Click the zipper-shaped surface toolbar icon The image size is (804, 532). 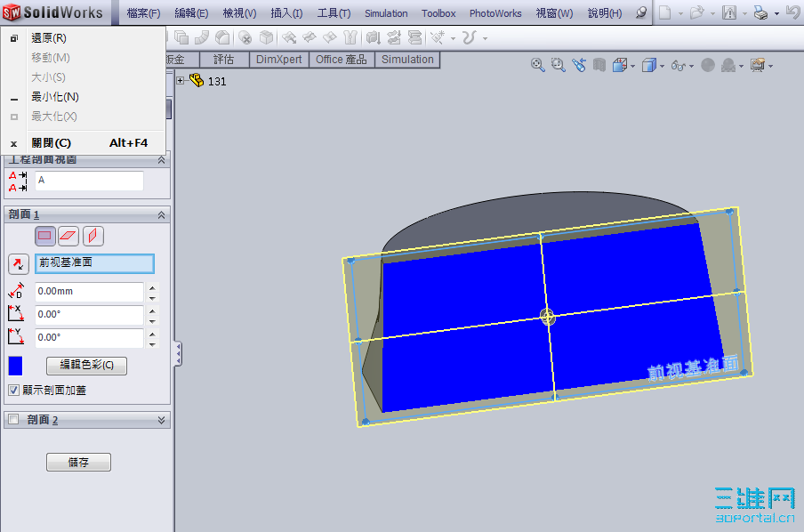pyautogui.click(x=350, y=37)
